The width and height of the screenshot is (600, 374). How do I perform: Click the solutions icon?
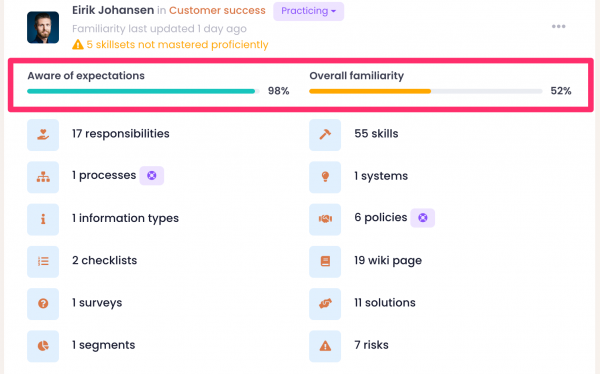pos(325,304)
